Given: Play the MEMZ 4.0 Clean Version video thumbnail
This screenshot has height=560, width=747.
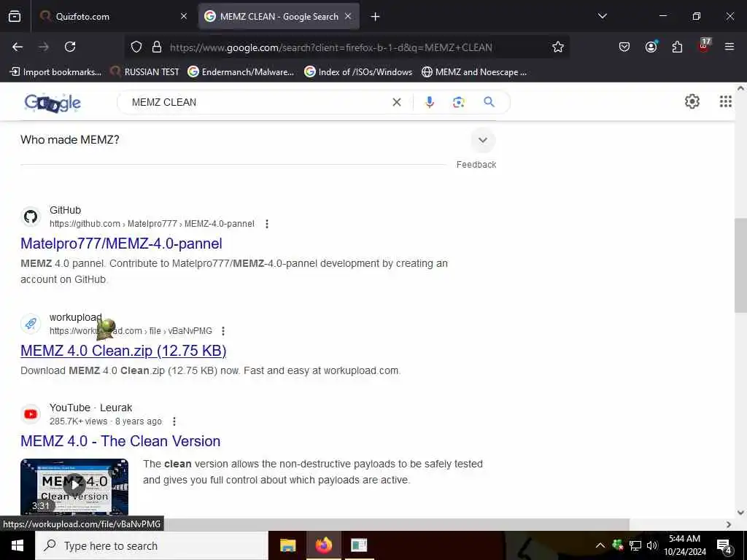Looking at the screenshot, I should pos(74,486).
